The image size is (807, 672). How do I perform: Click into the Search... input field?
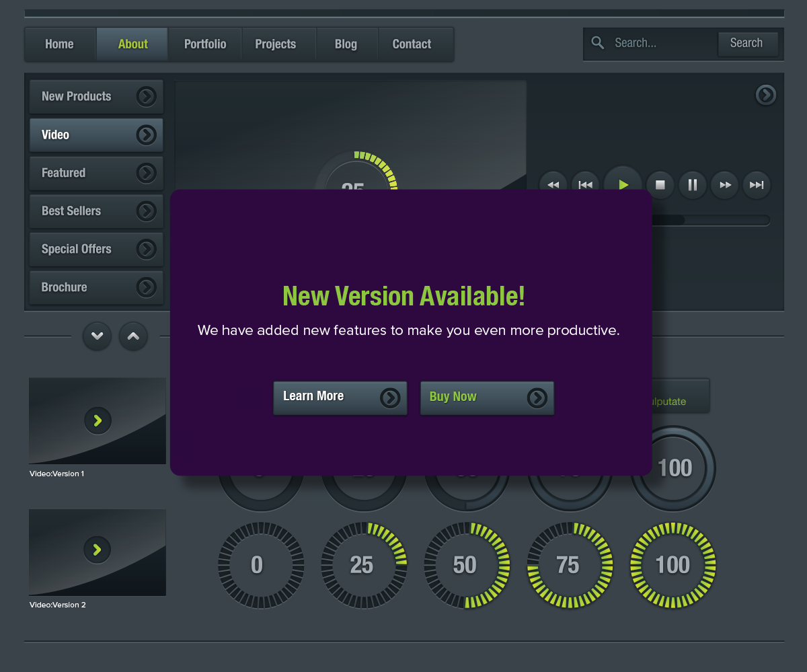tap(662, 43)
